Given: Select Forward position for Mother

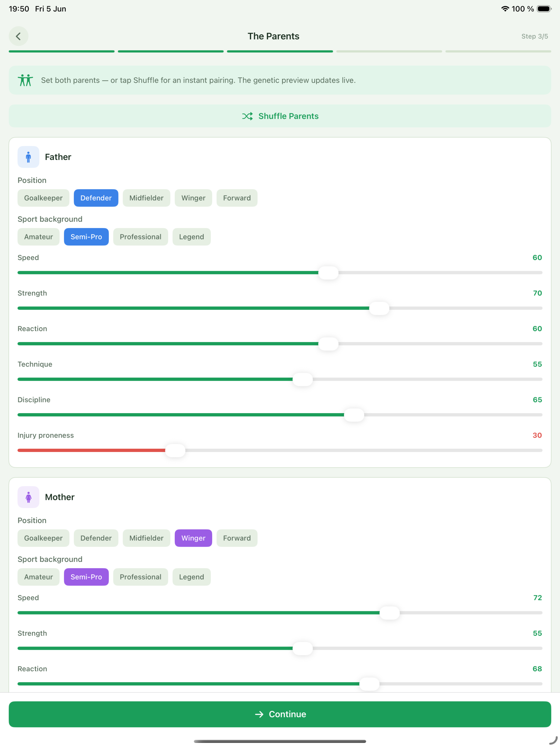Looking at the screenshot, I should [x=237, y=538].
